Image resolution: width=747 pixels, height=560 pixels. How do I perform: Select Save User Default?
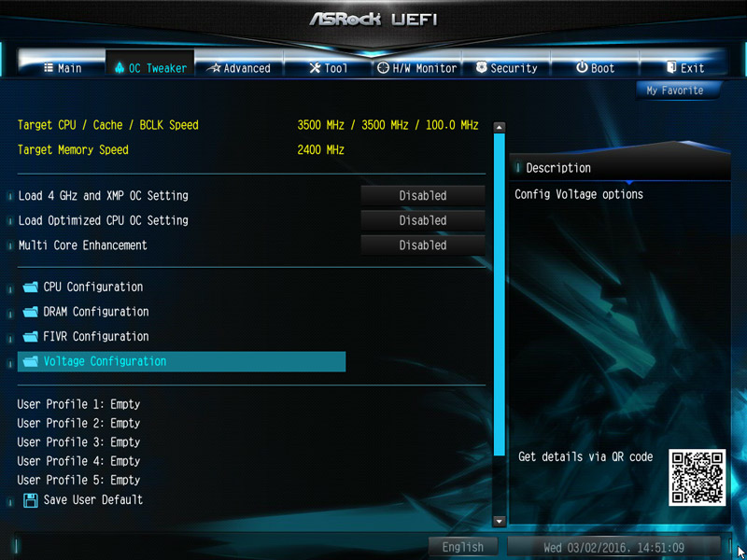click(92, 499)
